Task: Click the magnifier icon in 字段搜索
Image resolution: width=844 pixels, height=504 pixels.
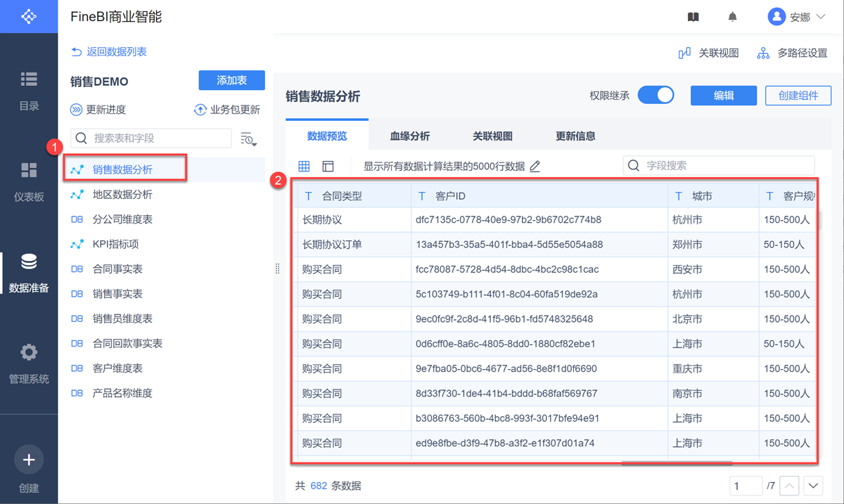Action: (634, 166)
